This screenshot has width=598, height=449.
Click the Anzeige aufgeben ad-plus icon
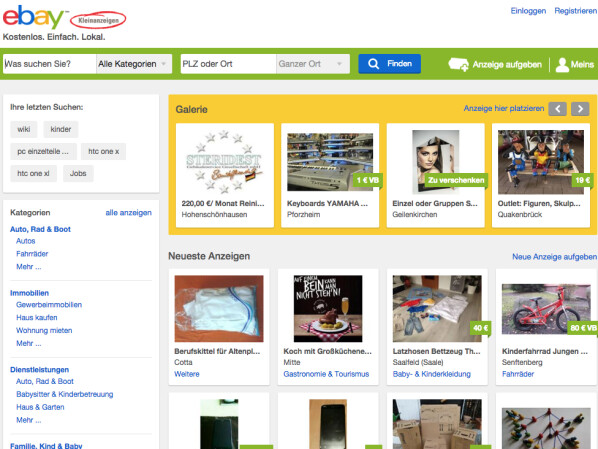pos(458,64)
